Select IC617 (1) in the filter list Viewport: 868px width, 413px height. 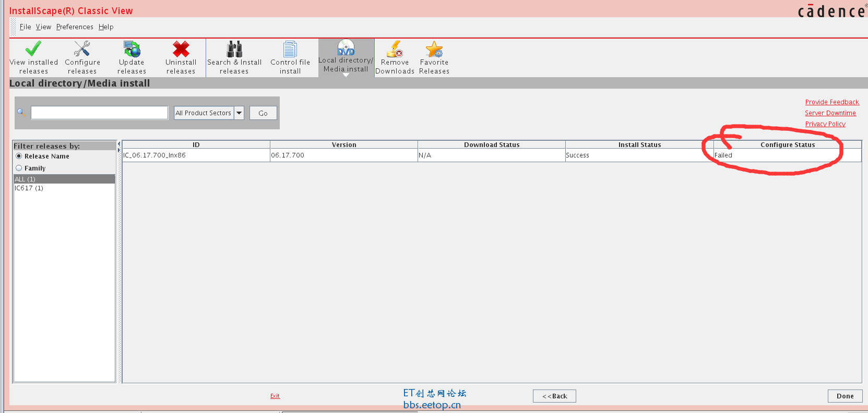pyautogui.click(x=64, y=188)
